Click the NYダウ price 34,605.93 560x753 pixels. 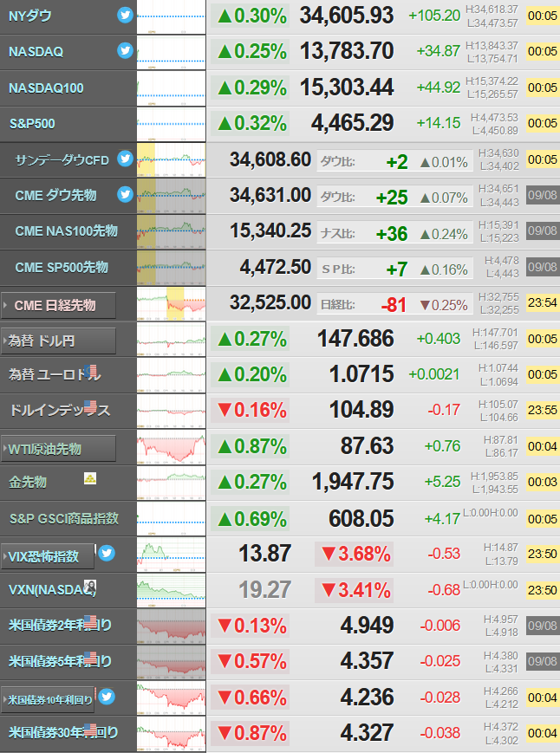[x=347, y=16]
